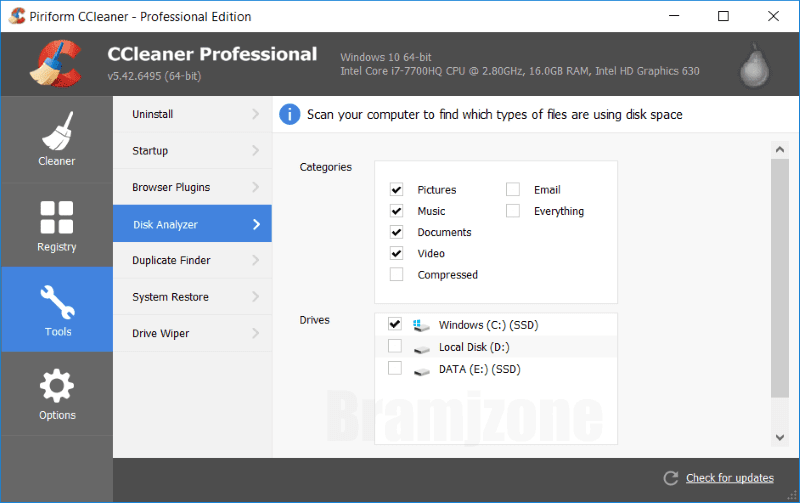The width and height of the screenshot is (800, 503).
Task: Enable the Email category checkbox
Action: pos(513,189)
